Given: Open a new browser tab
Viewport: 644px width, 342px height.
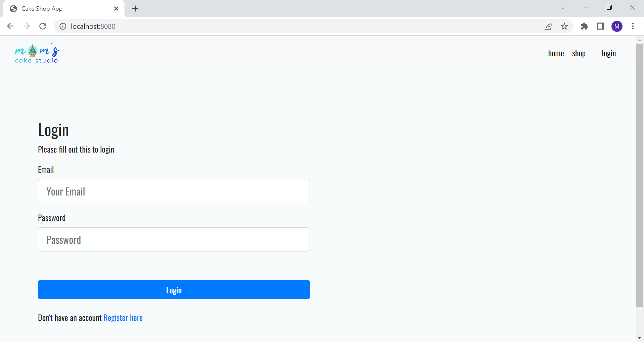Looking at the screenshot, I should 135,8.
